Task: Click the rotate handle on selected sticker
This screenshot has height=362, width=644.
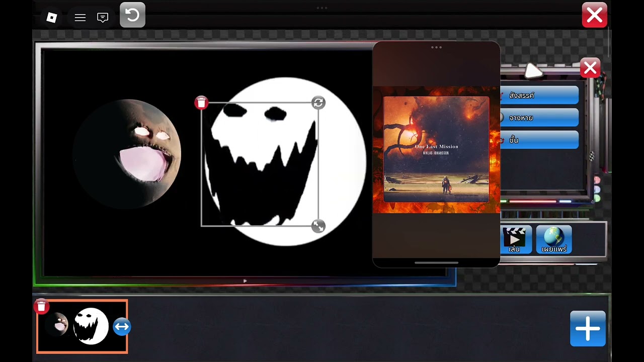Action: (318, 103)
